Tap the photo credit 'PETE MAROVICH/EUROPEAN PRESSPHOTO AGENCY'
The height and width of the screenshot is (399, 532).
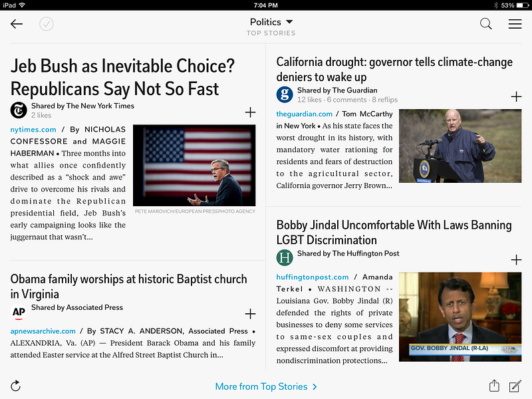pos(195,211)
